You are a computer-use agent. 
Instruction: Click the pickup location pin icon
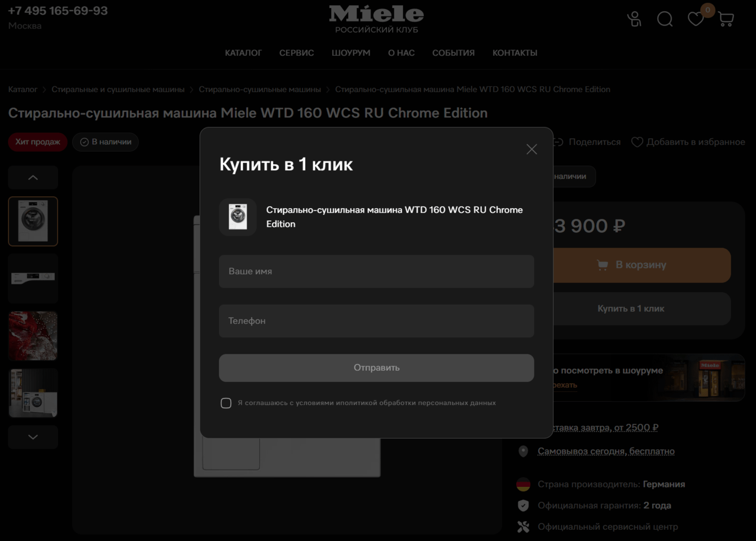[523, 451]
